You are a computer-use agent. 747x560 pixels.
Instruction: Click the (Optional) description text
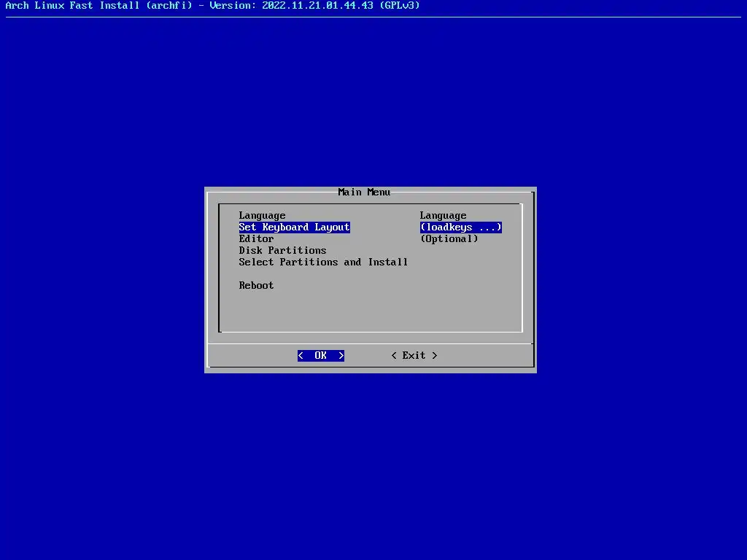tap(449, 239)
